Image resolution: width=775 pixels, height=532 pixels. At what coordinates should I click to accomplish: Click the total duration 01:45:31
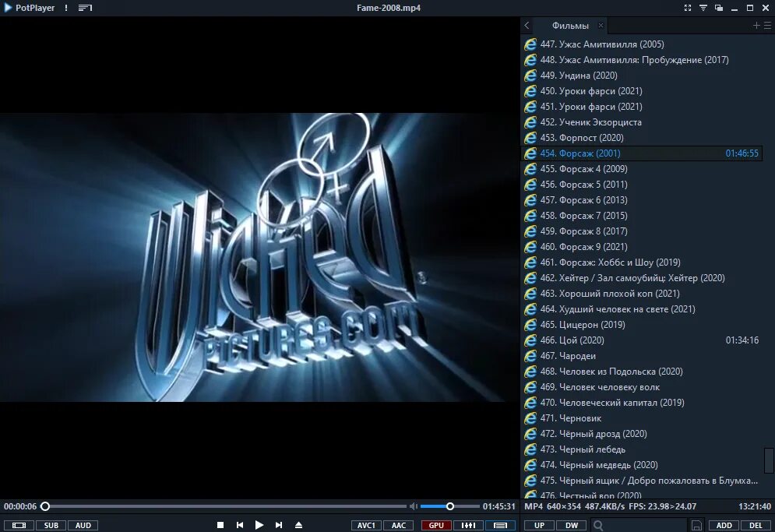(x=498, y=506)
